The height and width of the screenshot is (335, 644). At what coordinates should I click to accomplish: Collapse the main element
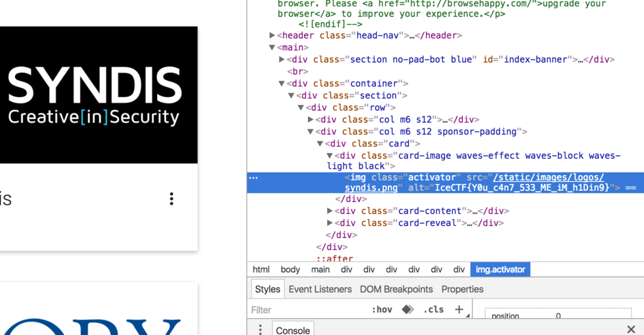272,47
